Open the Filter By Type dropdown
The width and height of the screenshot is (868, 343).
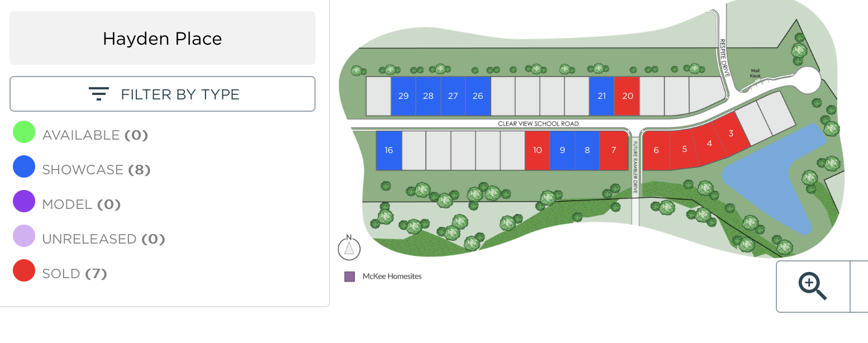[163, 94]
